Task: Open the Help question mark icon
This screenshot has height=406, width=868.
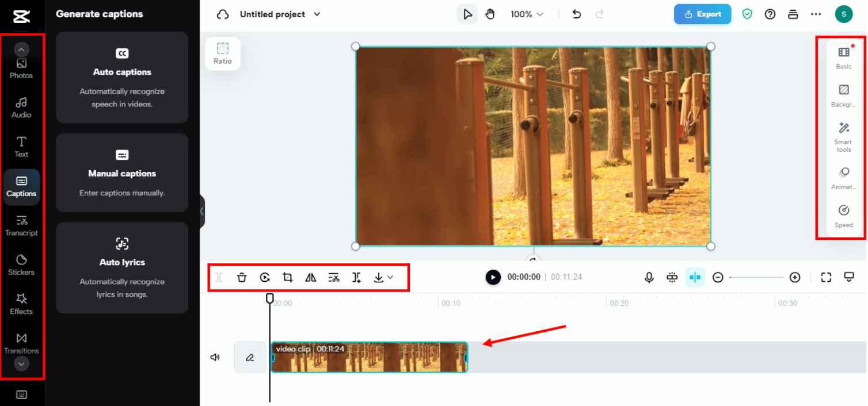Action: (770, 14)
